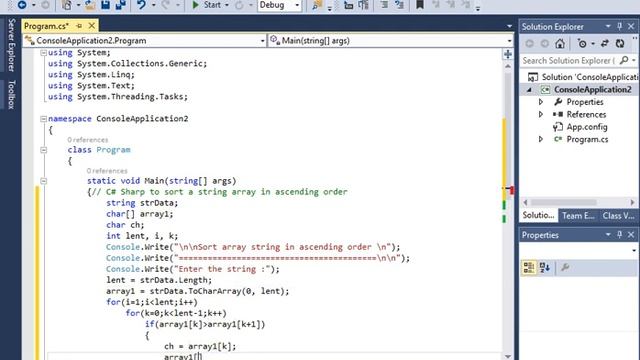This screenshot has height=360, width=640.
Task: Collapse the using directives region
Action: click(43, 53)
